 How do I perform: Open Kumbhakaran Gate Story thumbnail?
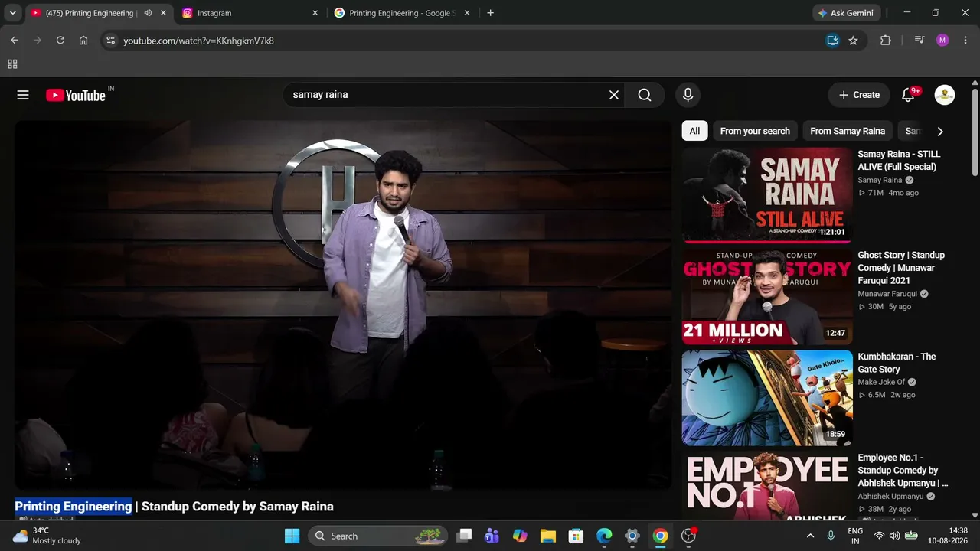767,398
